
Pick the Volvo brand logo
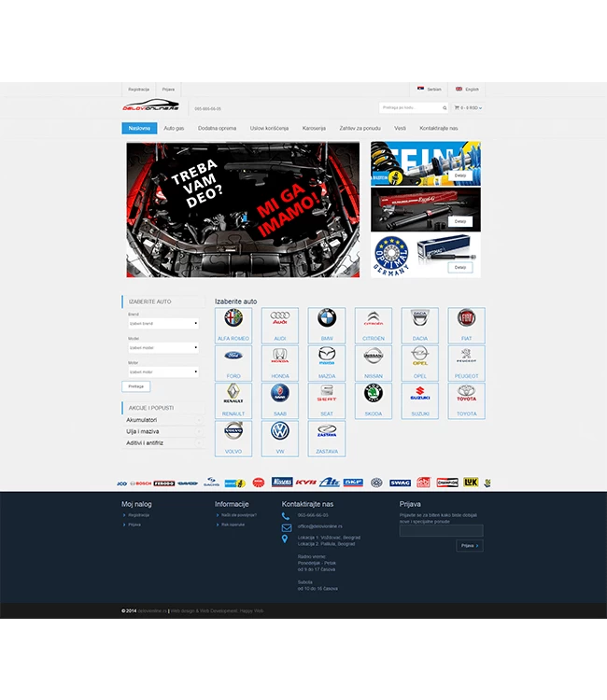tap(233, 431)
